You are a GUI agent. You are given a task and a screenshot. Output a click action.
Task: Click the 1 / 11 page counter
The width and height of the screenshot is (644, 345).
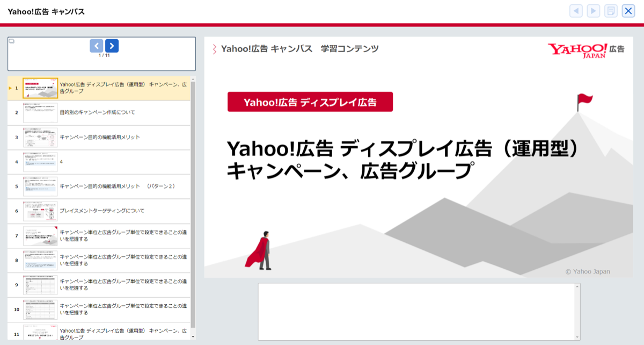[104, 55]
